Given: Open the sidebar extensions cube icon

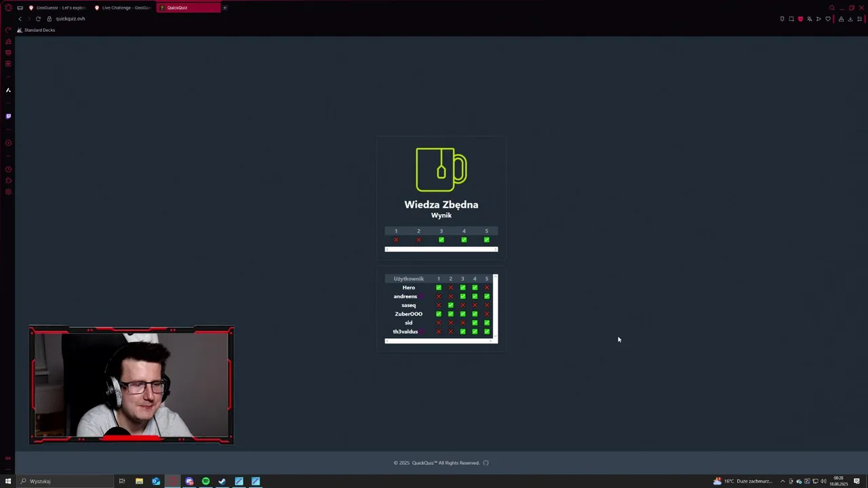Looking at the screenshot, I should pos(8,180).
